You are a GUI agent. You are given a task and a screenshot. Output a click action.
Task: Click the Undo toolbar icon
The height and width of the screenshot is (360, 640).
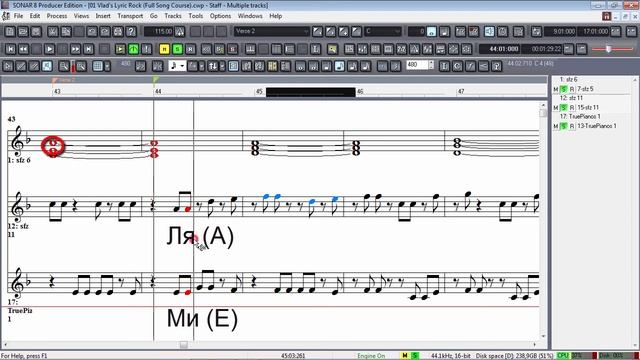point(92,31)
